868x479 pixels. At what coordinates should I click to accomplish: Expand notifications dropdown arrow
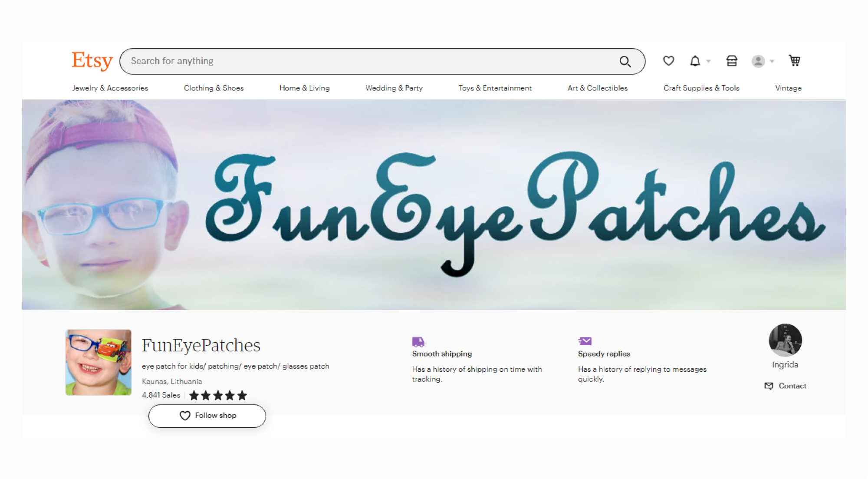(x=708, y=61)
